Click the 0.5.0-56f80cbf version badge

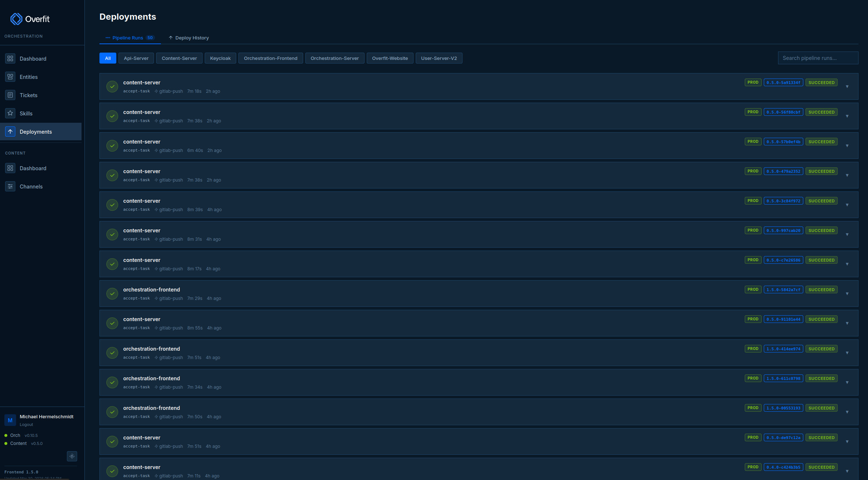coord(783,112)
